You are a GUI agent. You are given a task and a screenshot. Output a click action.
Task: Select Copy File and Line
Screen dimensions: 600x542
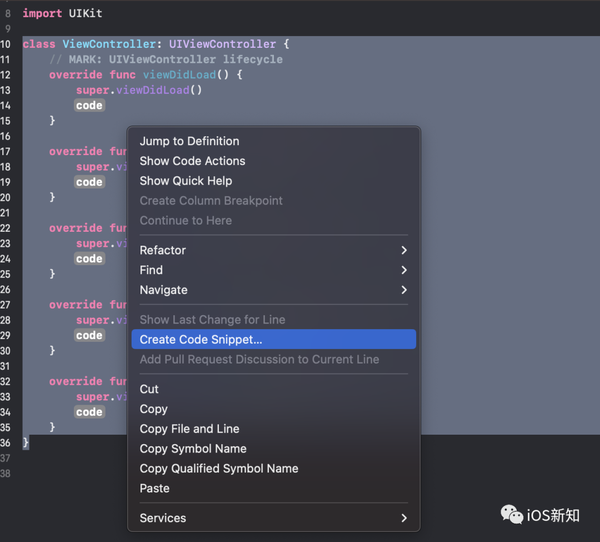(x=189, y=429)
